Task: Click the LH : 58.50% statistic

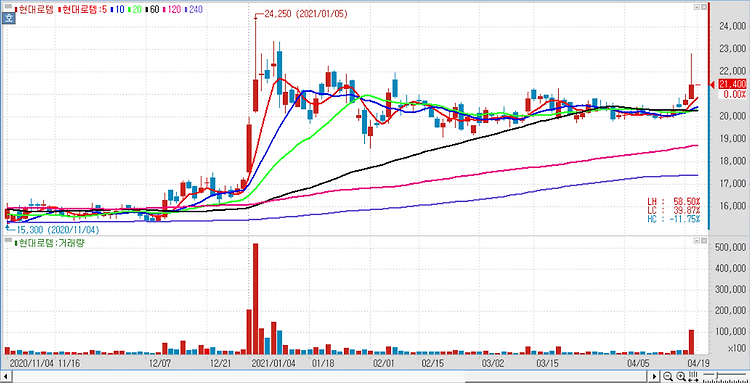Action: click(673, 201)
